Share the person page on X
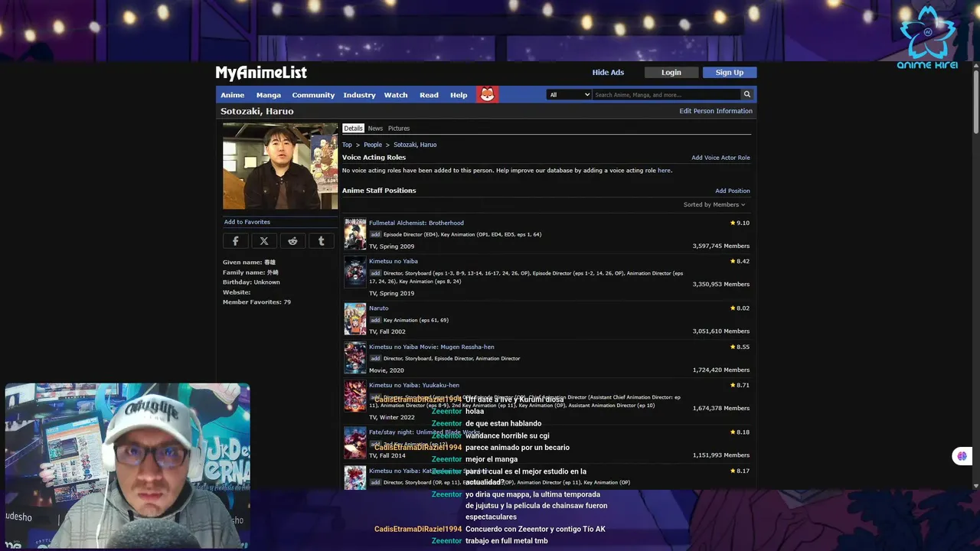 pyautogui.click(x=264, y=241)
